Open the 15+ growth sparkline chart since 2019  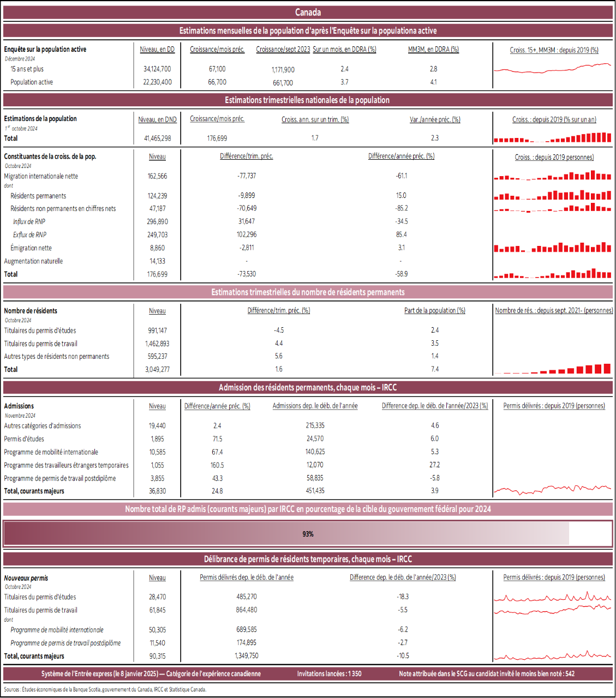(553, 69)
